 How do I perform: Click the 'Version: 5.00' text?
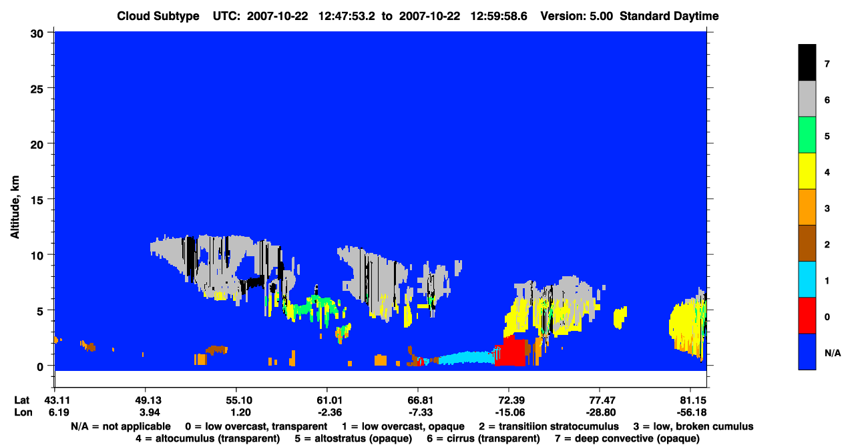point(576,16)
